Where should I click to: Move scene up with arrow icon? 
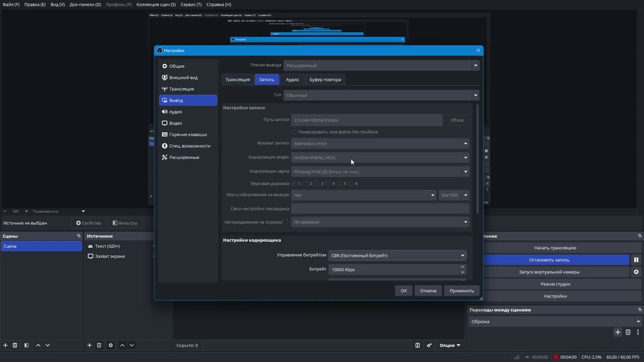38,345
